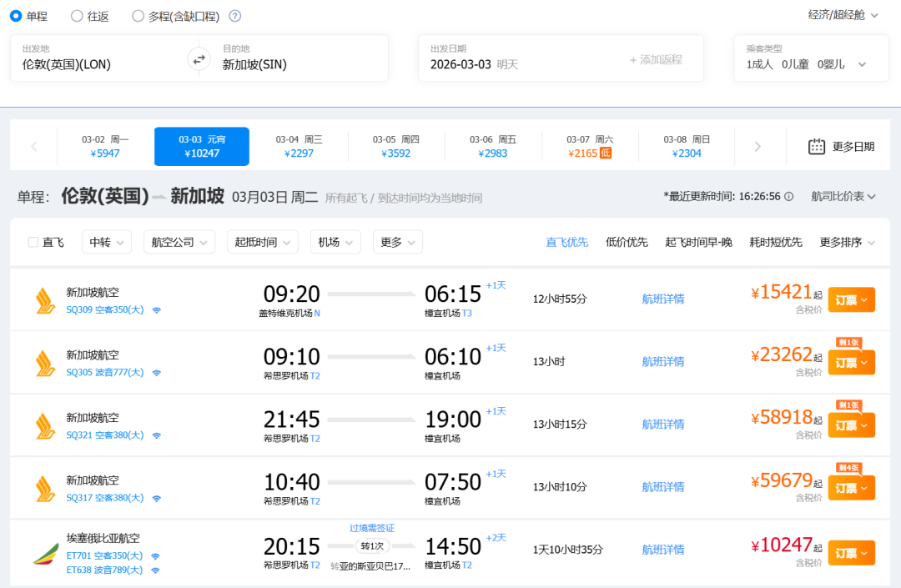Click the help icon beside 多程(含缺口程)
Screen dimensions: 901x588
click(x=235, y=16)
